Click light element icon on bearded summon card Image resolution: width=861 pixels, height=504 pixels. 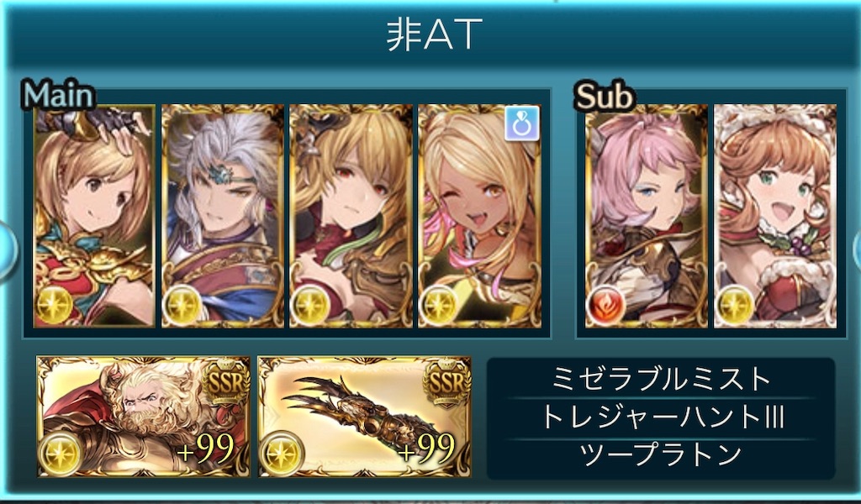click(x=60, y=454)
